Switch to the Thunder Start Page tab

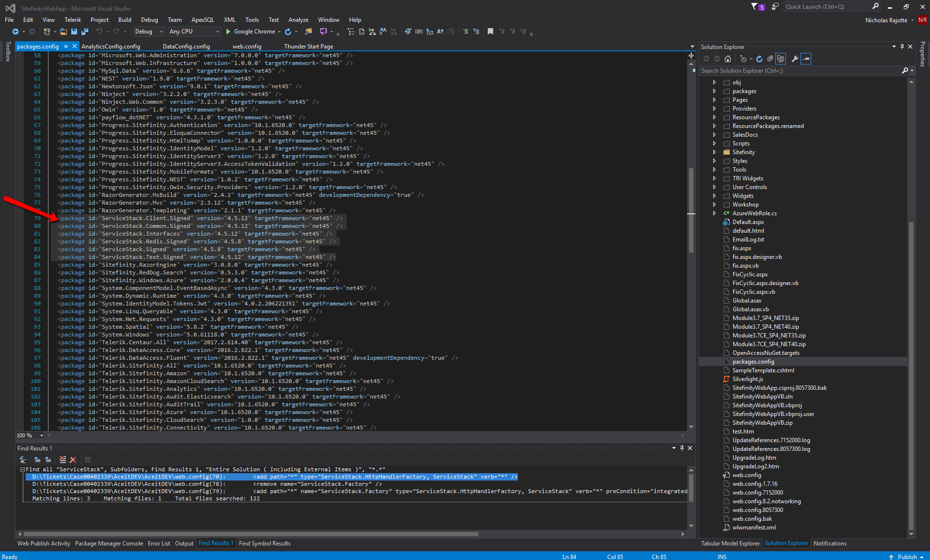[x=308, y=47]
